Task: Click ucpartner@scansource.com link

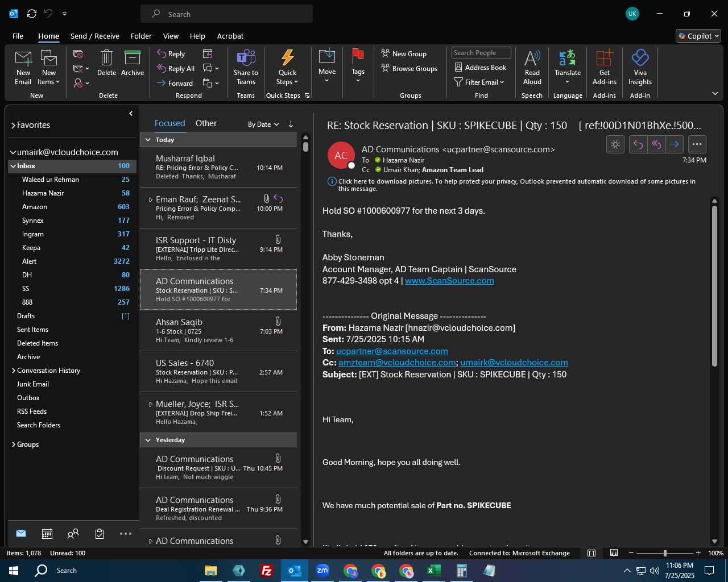Action: click(x=392, y=351)
